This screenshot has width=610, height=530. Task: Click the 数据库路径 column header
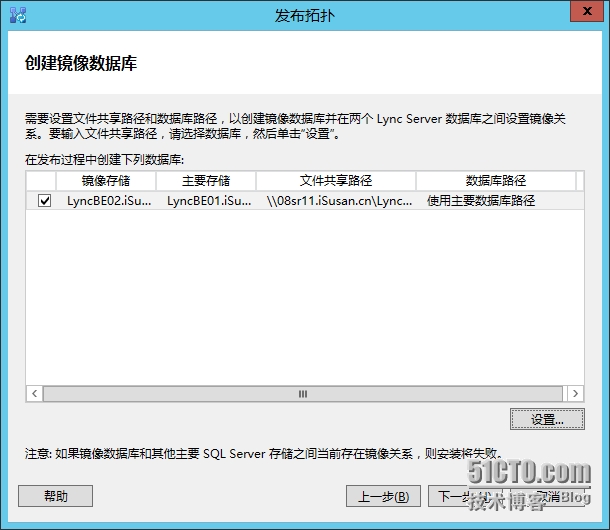click(496, 181)
